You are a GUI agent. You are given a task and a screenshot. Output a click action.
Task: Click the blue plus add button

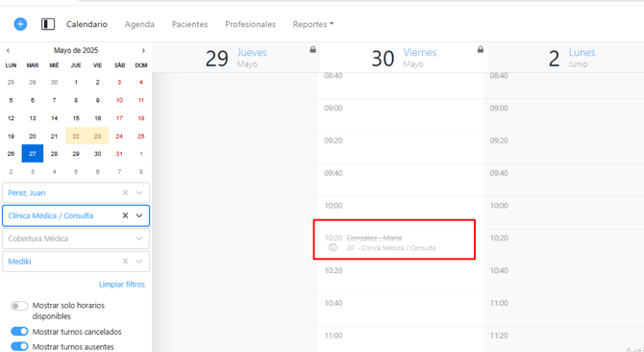coord(20,24)
